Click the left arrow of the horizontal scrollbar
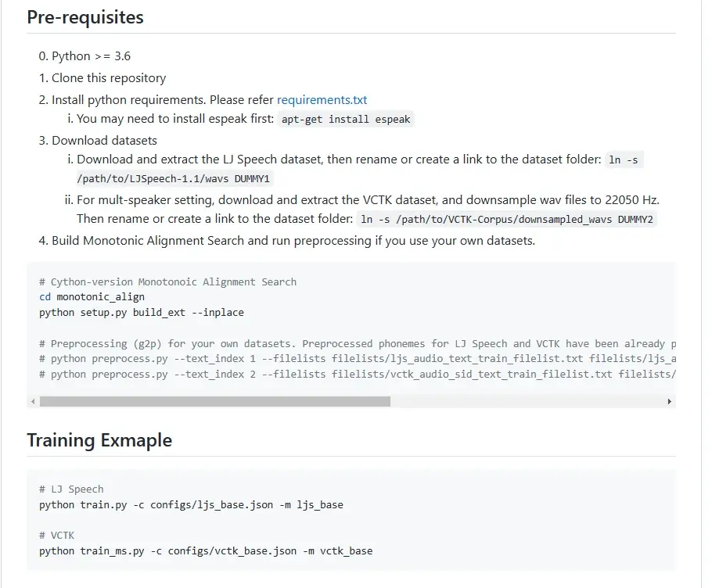 (32, 401)
